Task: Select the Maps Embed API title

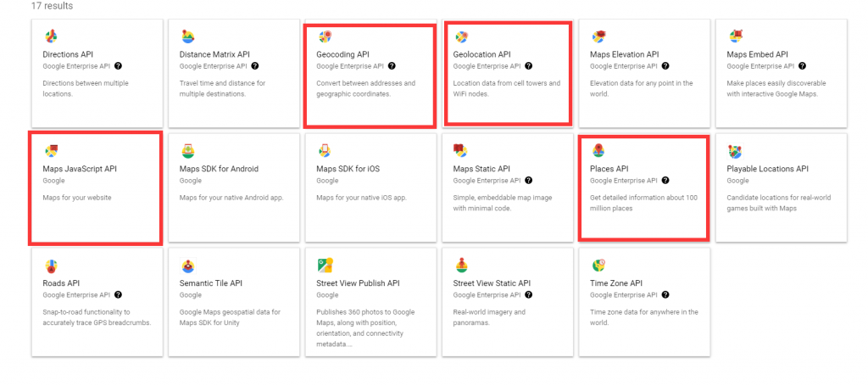Action: [x=757, y=54]
